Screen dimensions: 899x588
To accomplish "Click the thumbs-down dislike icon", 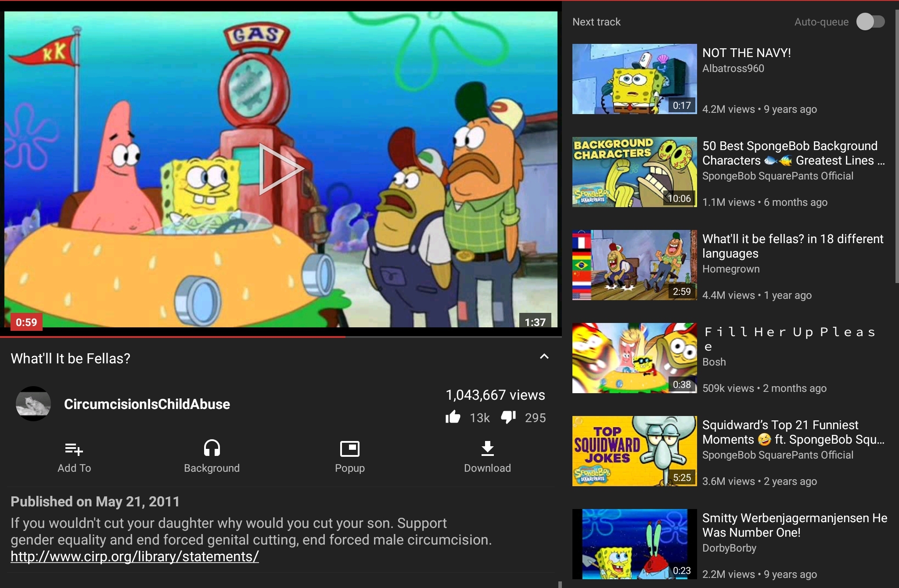I will (508, 417).
